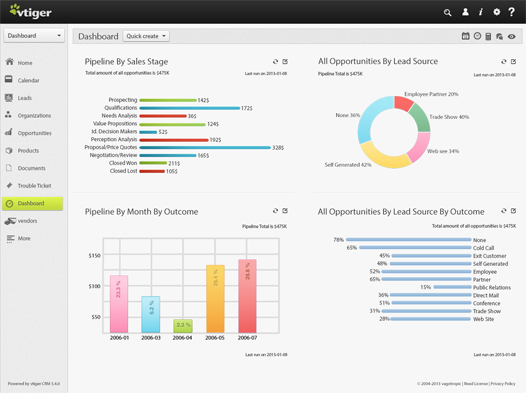
Task: Edit Pipeline By Month By Outcome widget
Action: pos(285,211)
